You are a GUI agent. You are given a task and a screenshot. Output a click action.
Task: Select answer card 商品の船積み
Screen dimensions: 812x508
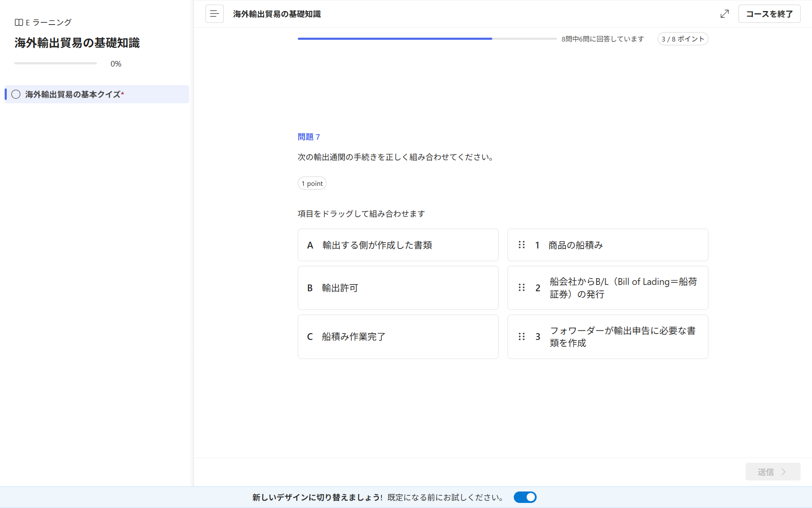[608, 245]
